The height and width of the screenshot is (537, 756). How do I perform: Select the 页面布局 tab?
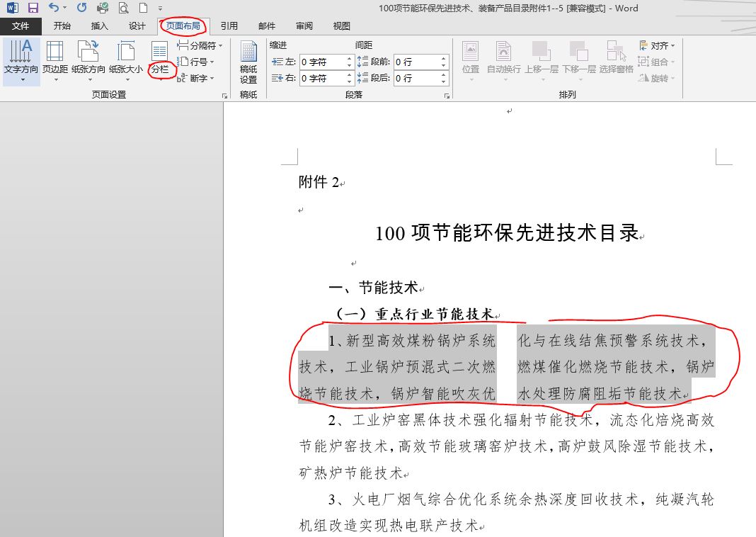(x=183, y=26)
